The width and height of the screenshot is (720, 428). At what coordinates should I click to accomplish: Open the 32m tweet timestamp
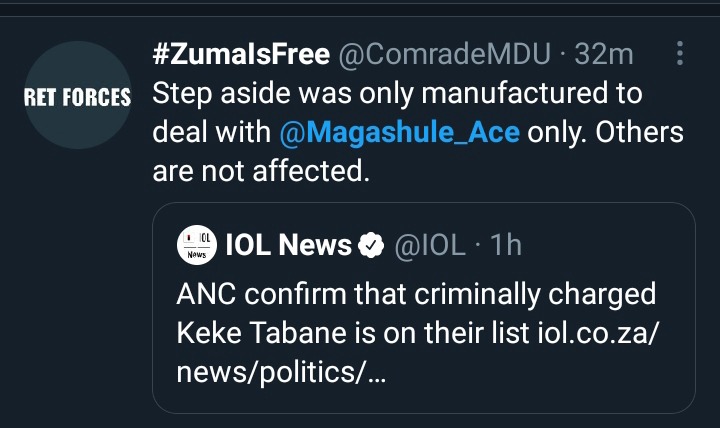604,54
